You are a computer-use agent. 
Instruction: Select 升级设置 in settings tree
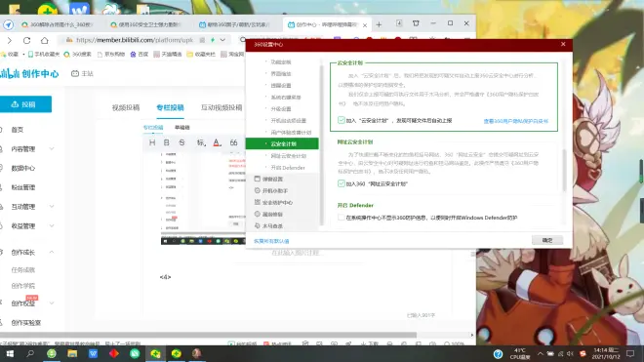point(280,109)
